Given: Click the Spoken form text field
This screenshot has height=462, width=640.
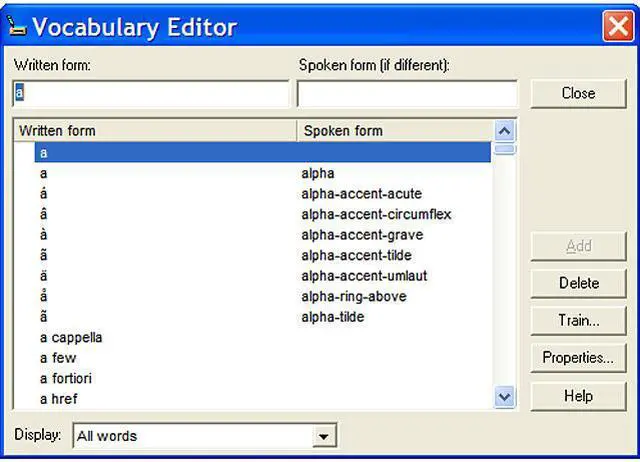Looking at the screenshot, I should pyautogui.click(x=407, y=94).
